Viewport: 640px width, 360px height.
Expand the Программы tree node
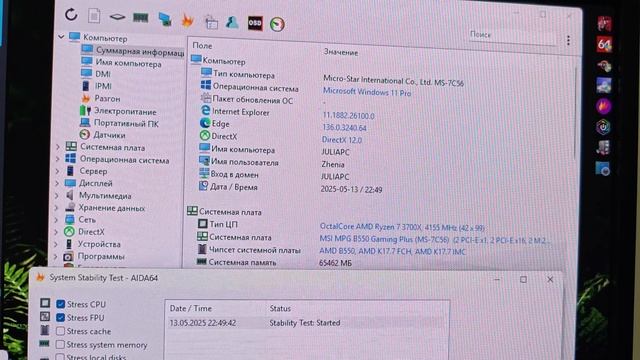click(x=56, y=256)
